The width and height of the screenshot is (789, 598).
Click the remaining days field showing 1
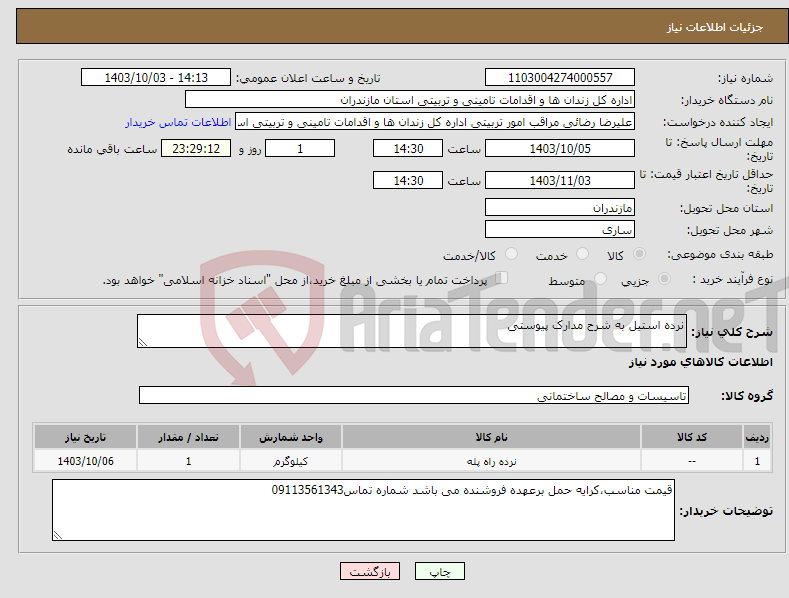pos(300,148)
